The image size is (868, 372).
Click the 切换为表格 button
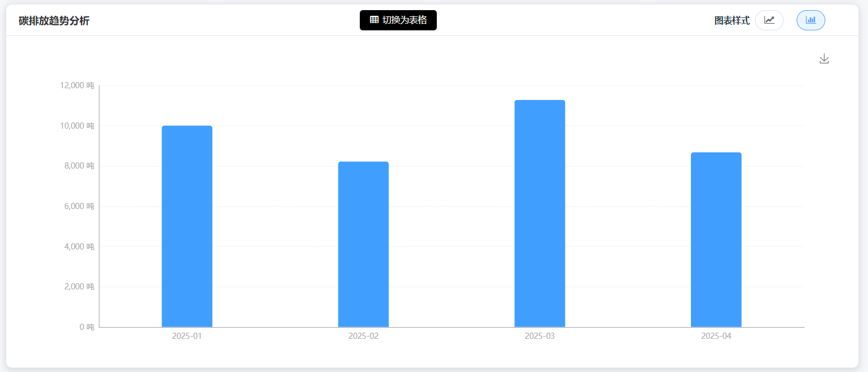click(x=398, y=20)
